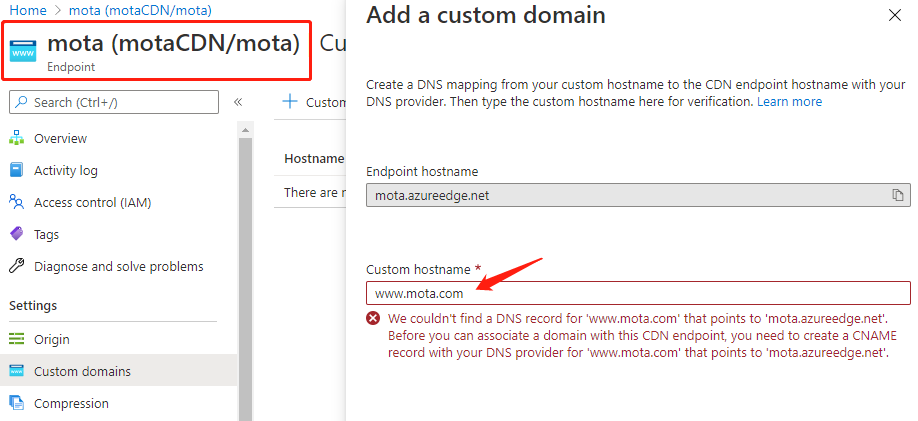The width and height of the screenshot is (918, 421).
Task: Click the wrench Diagnose icon
Action: [x=17, y=266]
